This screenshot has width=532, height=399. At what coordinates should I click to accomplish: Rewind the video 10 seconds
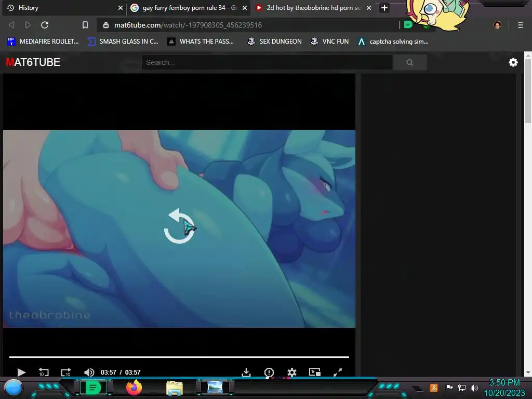[x=44, y=372]
